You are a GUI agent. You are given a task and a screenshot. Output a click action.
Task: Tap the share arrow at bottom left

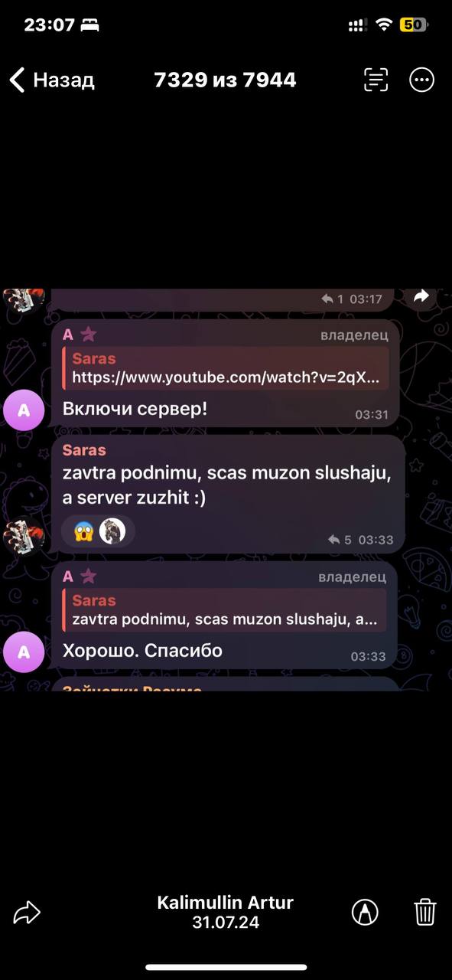click(27, 912)
